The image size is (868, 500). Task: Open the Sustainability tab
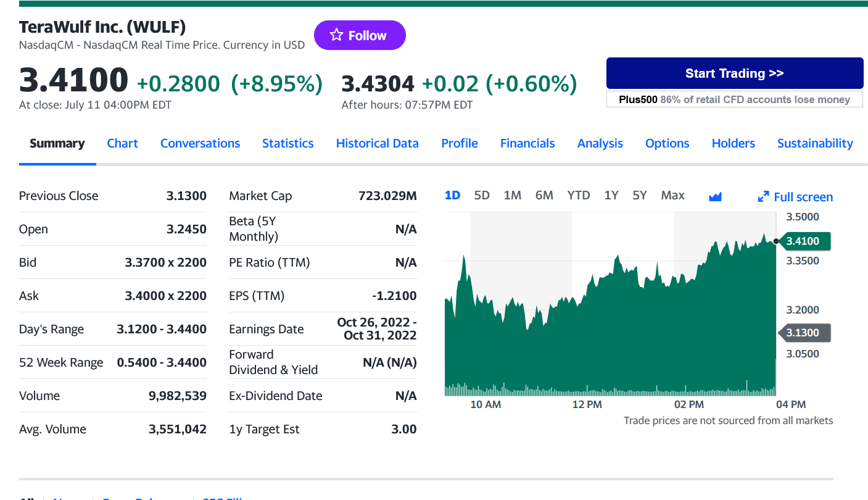(x=814, y=143)
